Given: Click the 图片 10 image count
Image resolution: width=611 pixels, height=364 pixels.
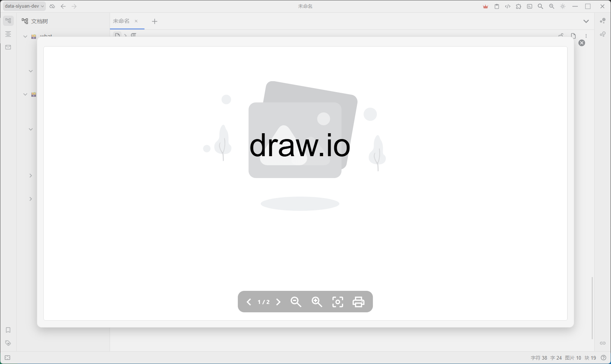Looking at the screenshot, I should pos(573,358).
